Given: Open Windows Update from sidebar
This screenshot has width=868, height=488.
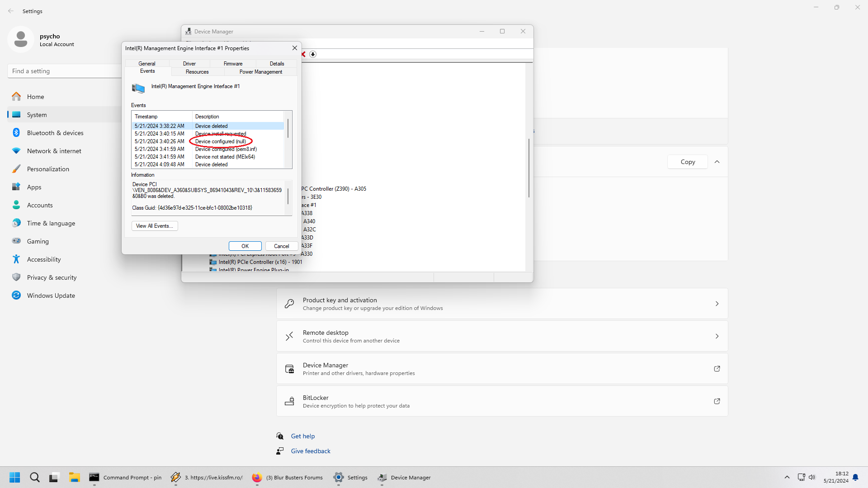Looking at the screenshot, I should 51,296.
